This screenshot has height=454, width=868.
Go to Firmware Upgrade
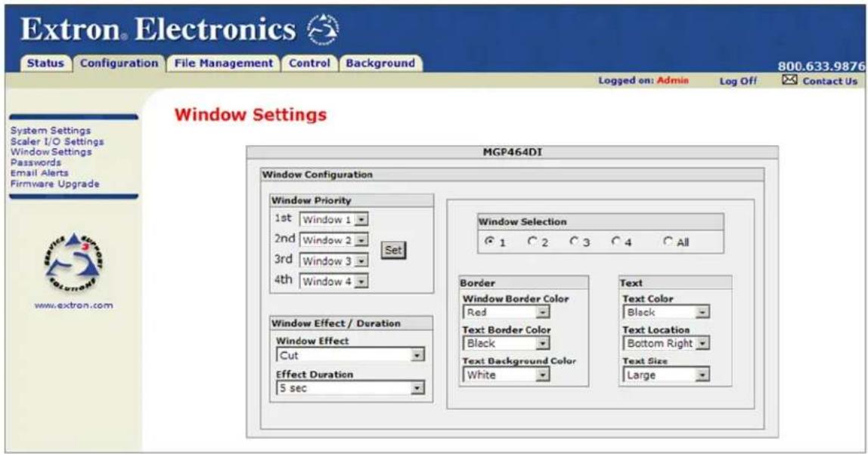tap(54, 184)
